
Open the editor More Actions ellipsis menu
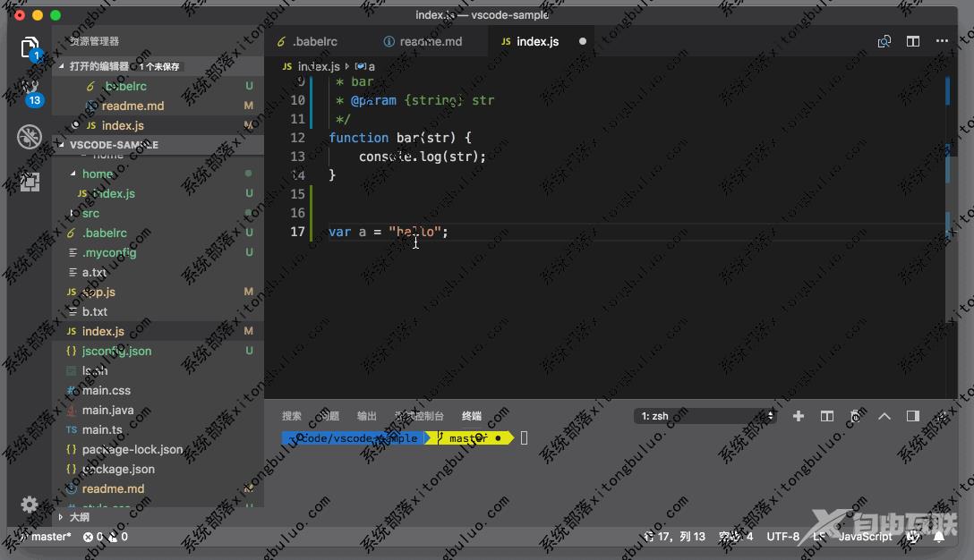(x=943, y=41)
